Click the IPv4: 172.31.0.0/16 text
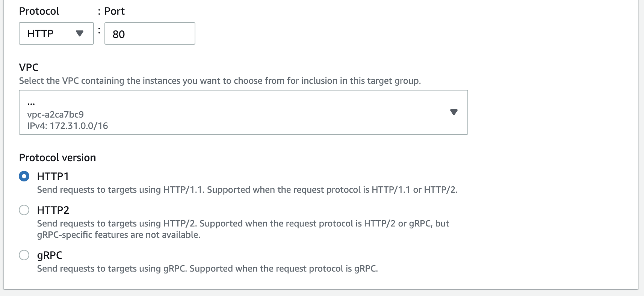Screen dimensions: 644x296 point(68,126)
